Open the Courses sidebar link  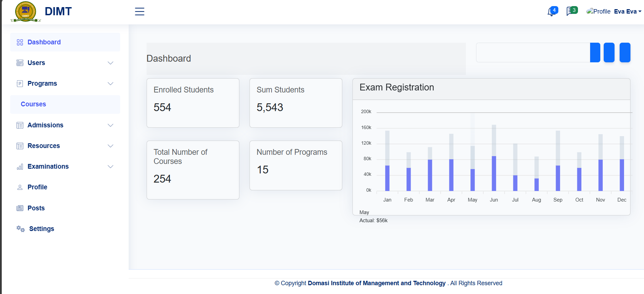[33, 104]
